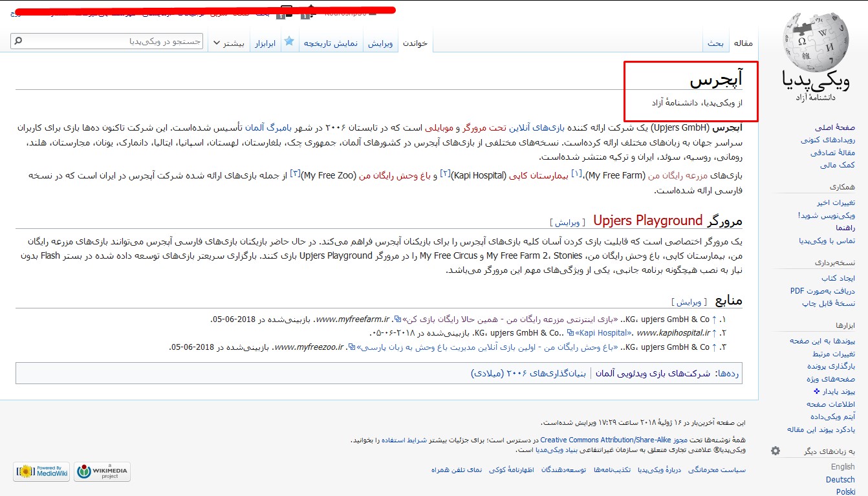Open تغییرات اخیر (Recent changes) link
The height and width of the screenshot is (496, 868).
(x=836, y=203)
